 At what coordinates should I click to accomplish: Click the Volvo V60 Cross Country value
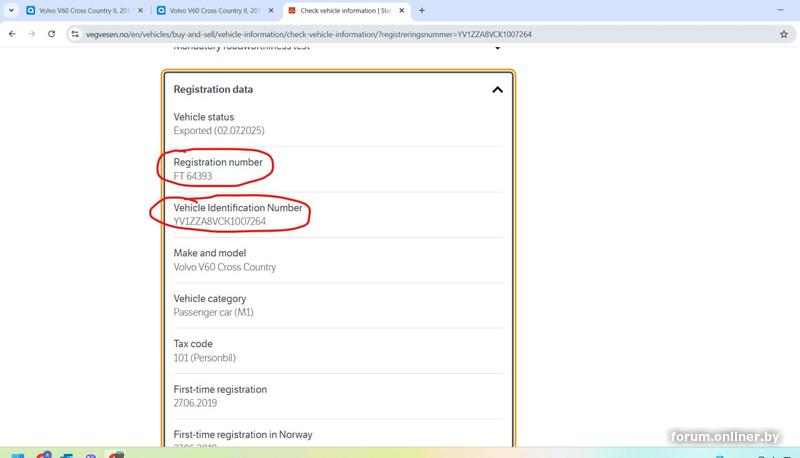tap(224, 267)
